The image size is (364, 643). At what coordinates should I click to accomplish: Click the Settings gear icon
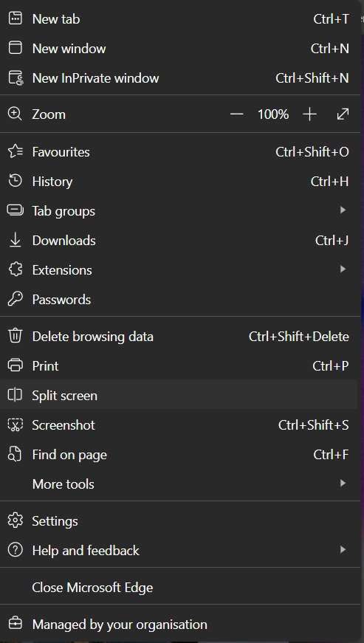pyautogui.click(x=16, y=520)
